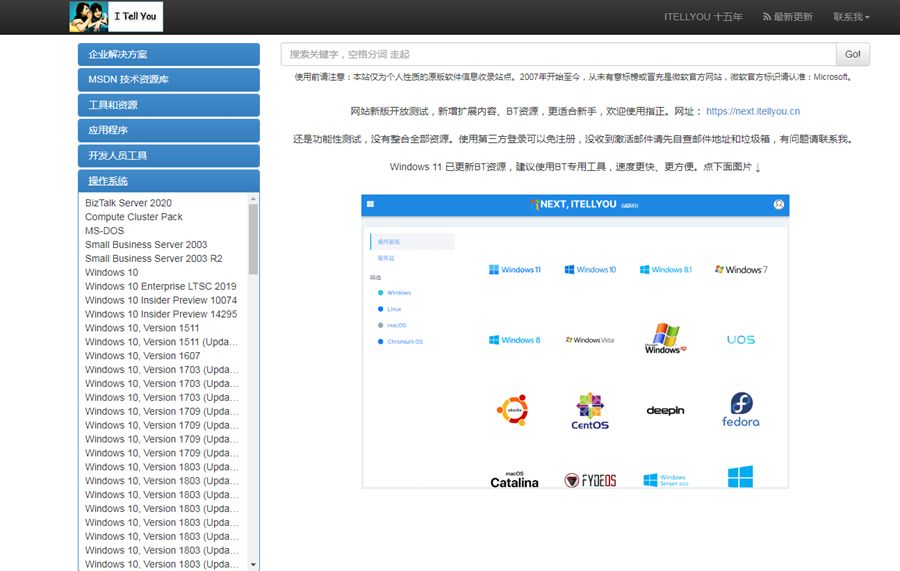Open the NEXT, ITELLYOU preview image

[x=575, y=341]
